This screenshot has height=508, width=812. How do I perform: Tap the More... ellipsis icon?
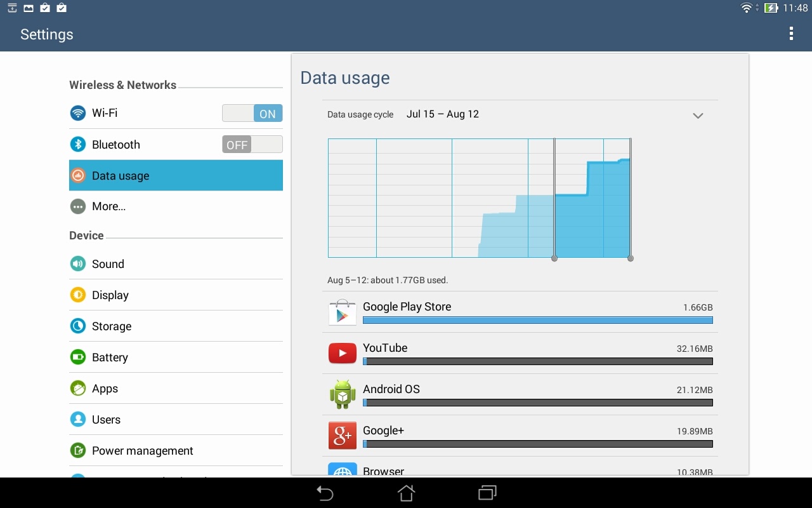click(x=78, y=206)
